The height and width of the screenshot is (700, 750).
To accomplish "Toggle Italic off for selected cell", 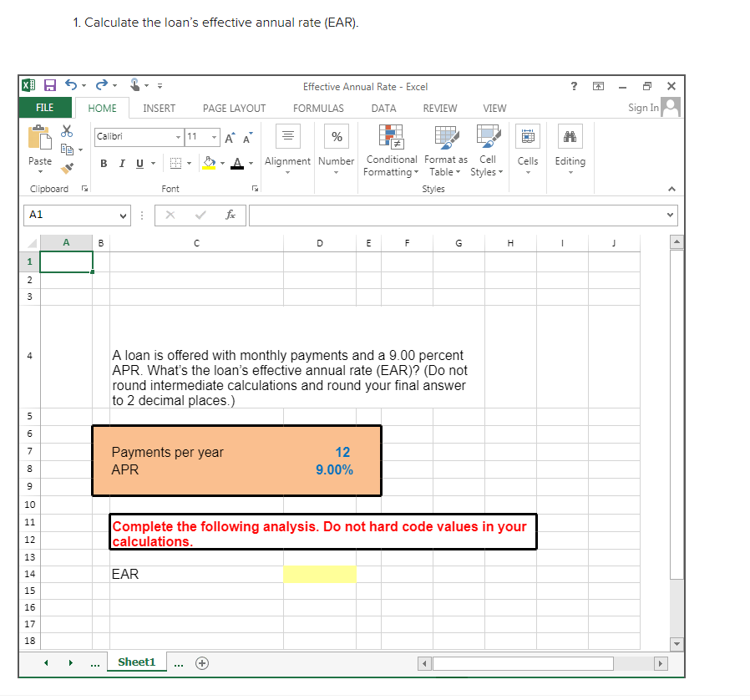I will pyautogui.click(x=121, y=163).
